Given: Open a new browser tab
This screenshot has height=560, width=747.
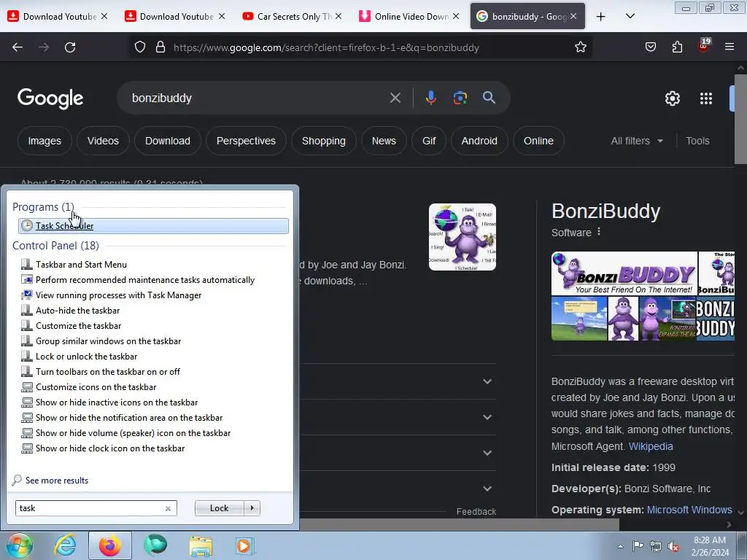Looking at the screenshot, I should [x=601, y=16].
